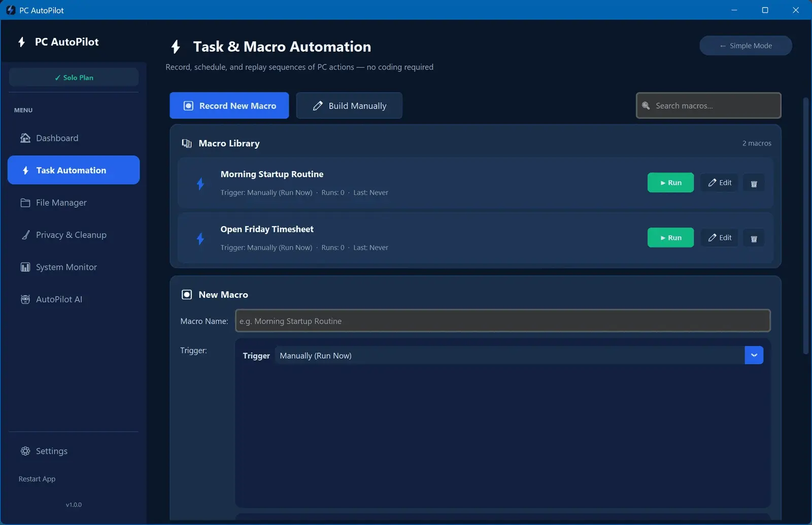812x525 pixels.
Task: Open File Manager section
Action: [x=74, y=202]
